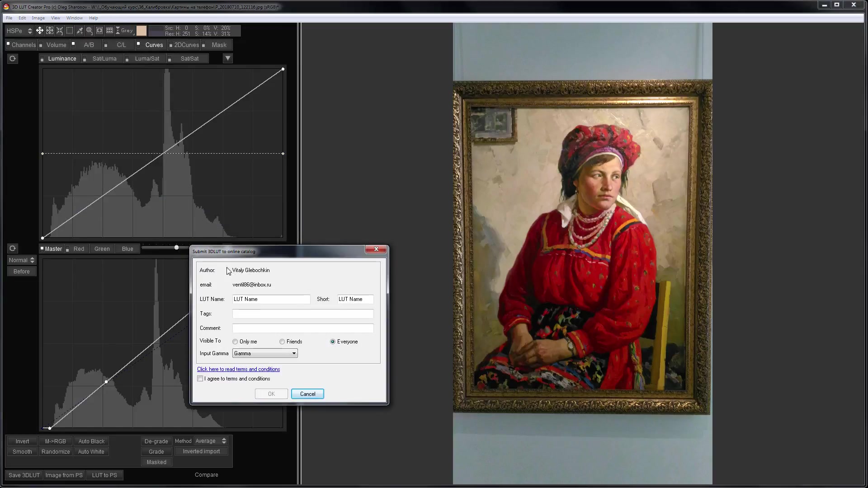Enter text in the LUT Name field

tap(270, 299)
